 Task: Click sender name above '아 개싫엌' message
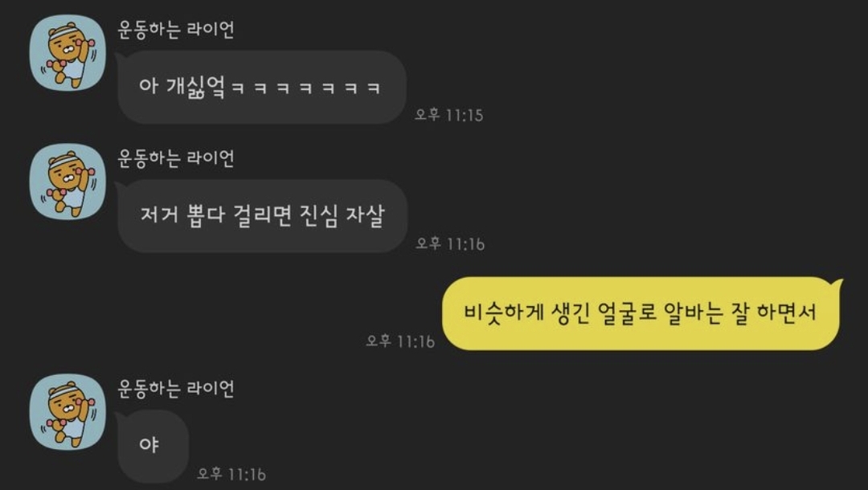pos(175,29)
